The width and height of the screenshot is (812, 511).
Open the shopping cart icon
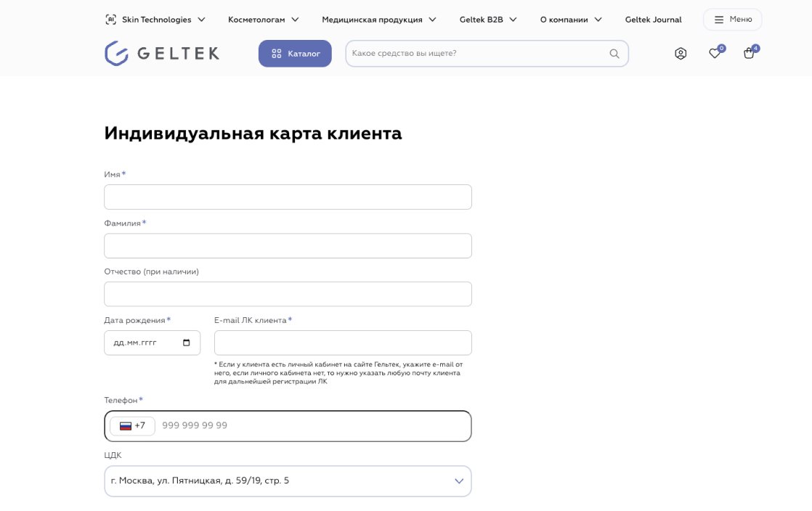pyautogui.click(x=750, y=53)
